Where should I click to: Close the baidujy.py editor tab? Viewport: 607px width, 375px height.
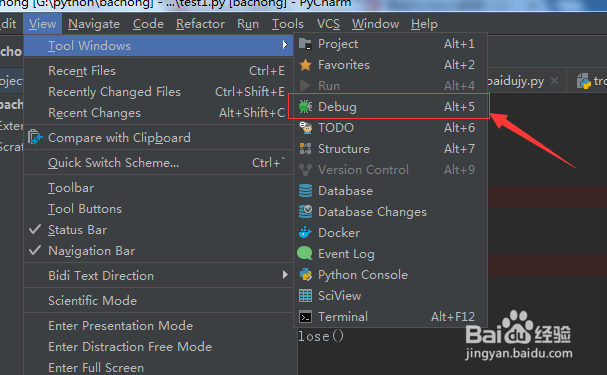[x=554, y=81]
